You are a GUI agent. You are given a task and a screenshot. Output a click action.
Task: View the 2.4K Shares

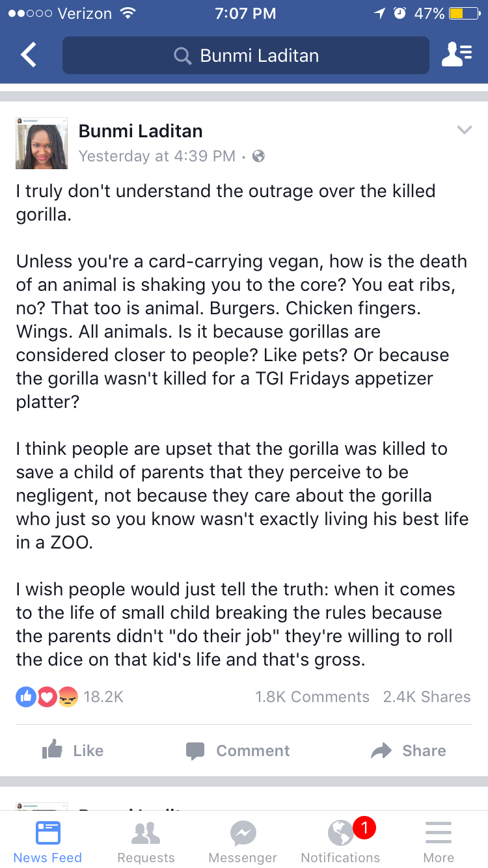coord(426,697)
